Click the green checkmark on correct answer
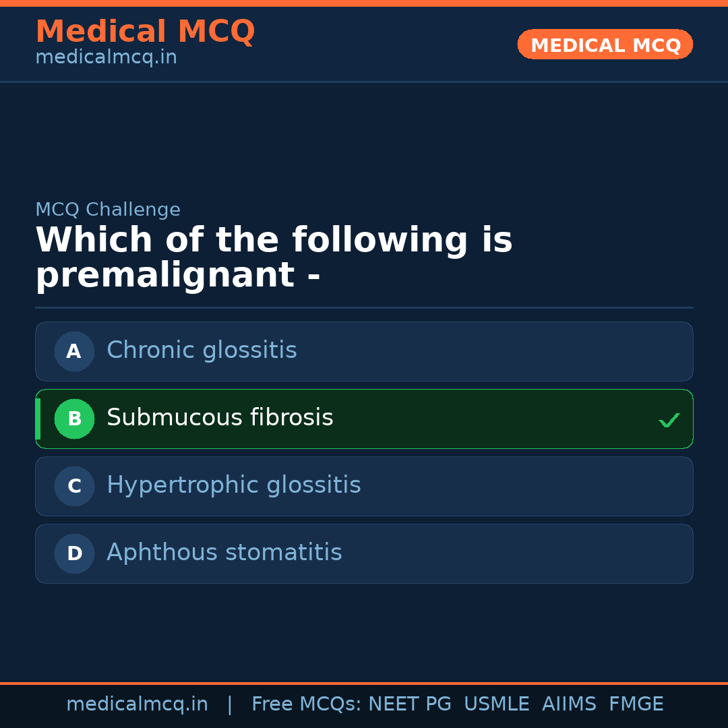 coord(669,420)
